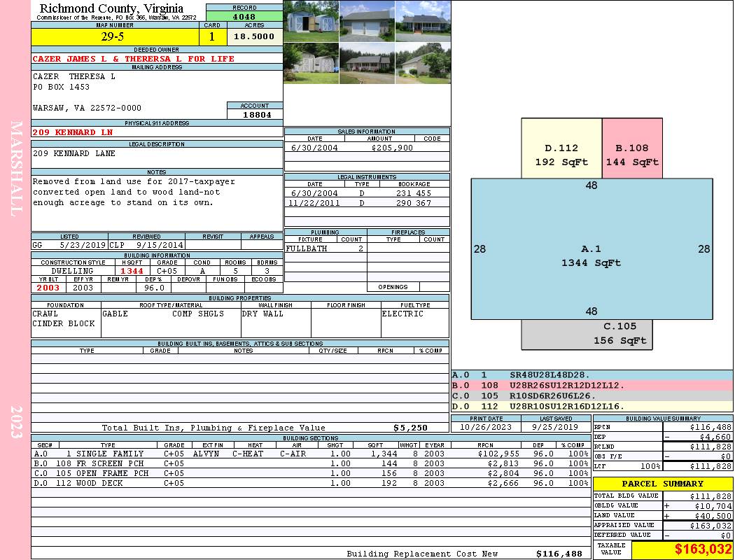This screenshot has height=560, width=735.
Task: Click the account number 18804 field
Action: [255, 114]
